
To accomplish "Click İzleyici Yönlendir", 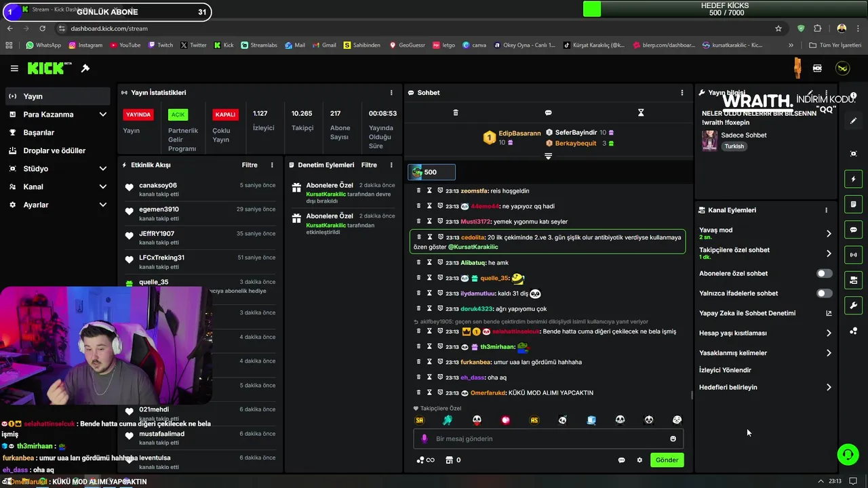I will pyautogui.click(x=725, y=370).
